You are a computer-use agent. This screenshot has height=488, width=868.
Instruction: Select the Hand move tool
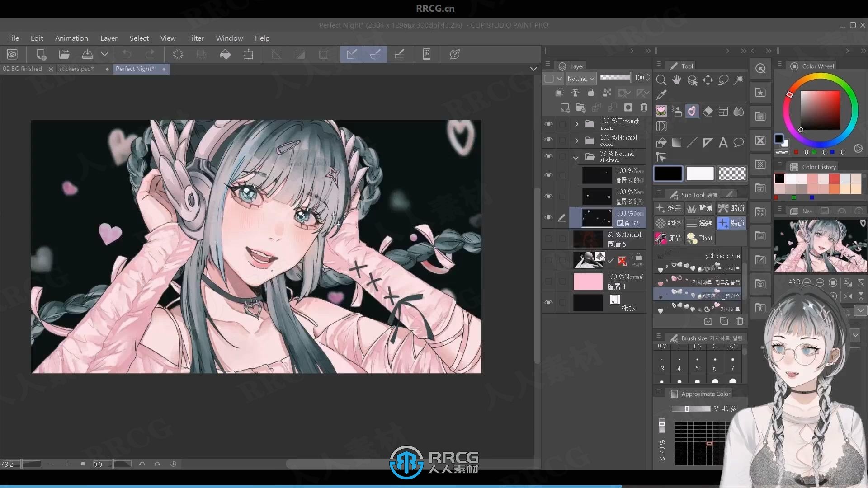click(676, 80)
